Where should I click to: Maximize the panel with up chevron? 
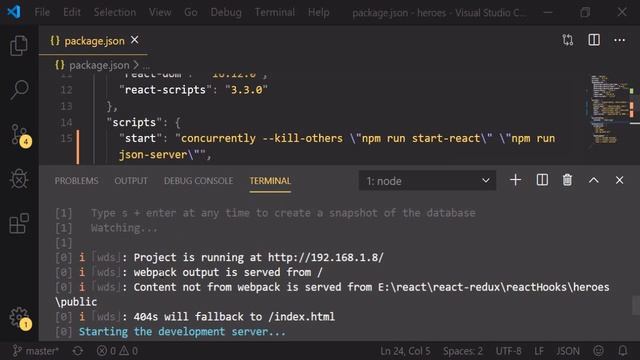[593, 180]
